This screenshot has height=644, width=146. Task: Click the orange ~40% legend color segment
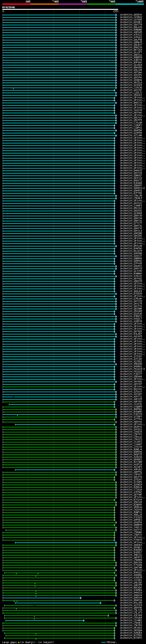tap(45, 4)
